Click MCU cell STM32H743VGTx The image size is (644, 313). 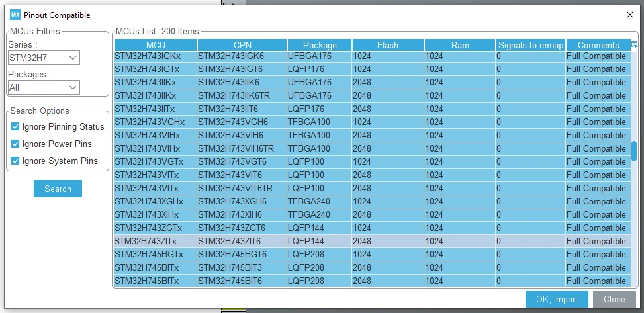(156, 162)
